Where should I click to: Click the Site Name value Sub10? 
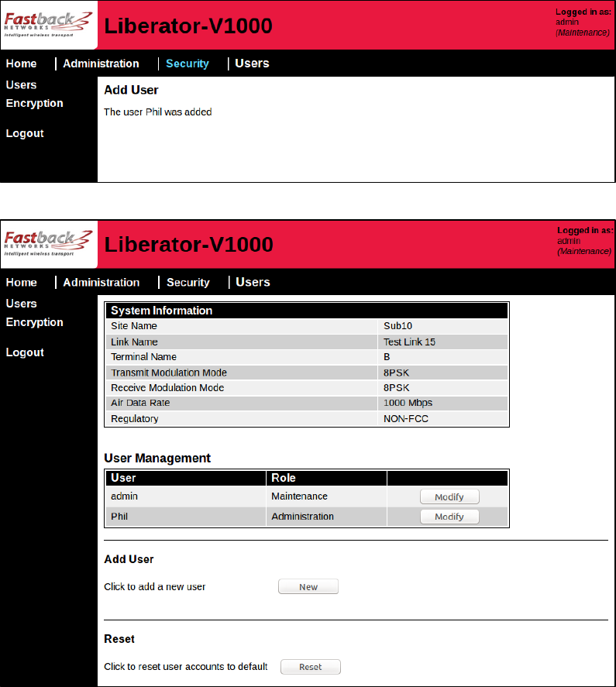point(397,326)
